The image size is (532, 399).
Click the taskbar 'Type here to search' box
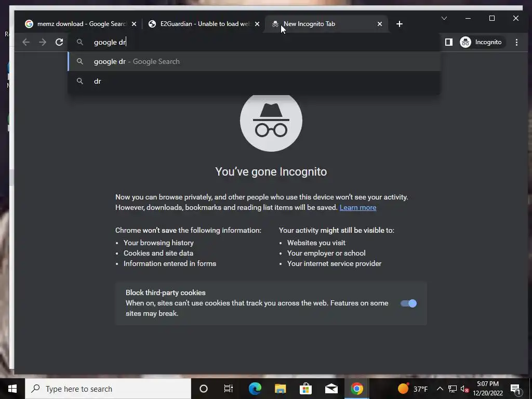click(108, 389)
